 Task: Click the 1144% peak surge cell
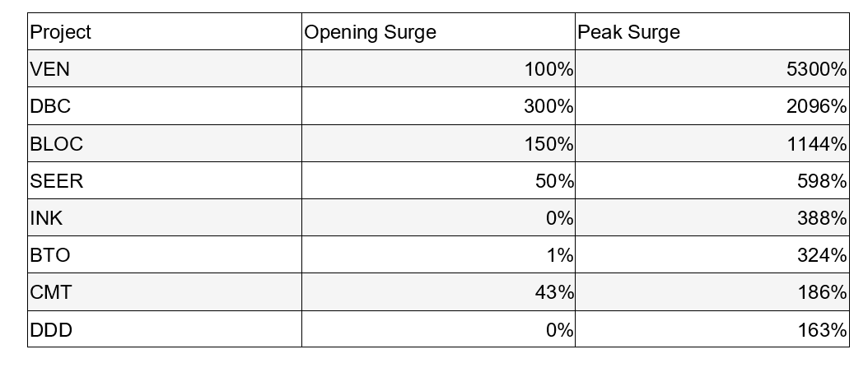(x=712, y=143)
